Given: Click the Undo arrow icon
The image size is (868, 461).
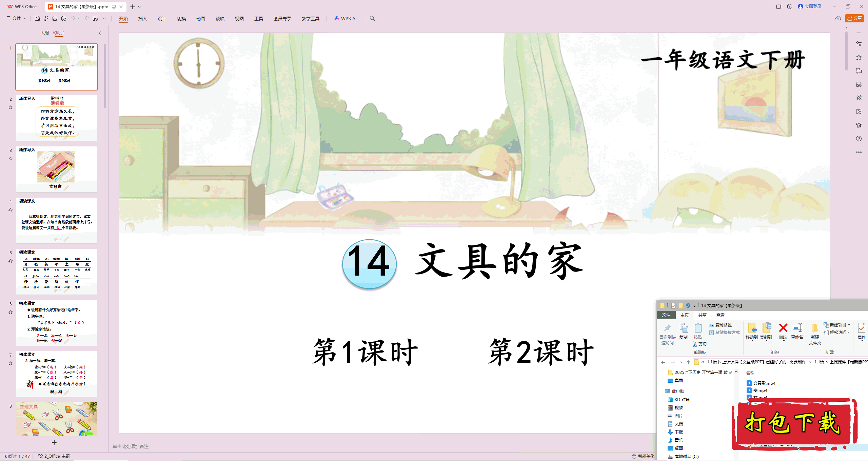Looking at the screenshot, I should [73, 19].
